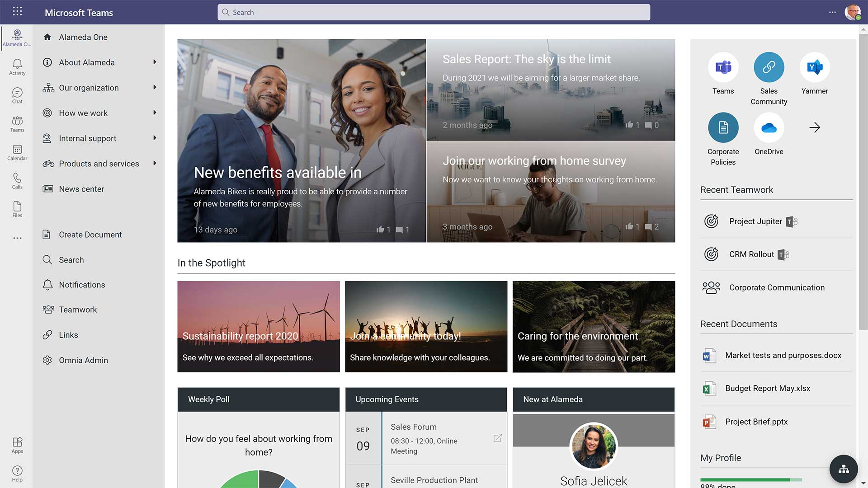Image resolution: width=868 pixels, height=488 pixels.
Task: Open the New benefits available article
Action: pos(302,141)
